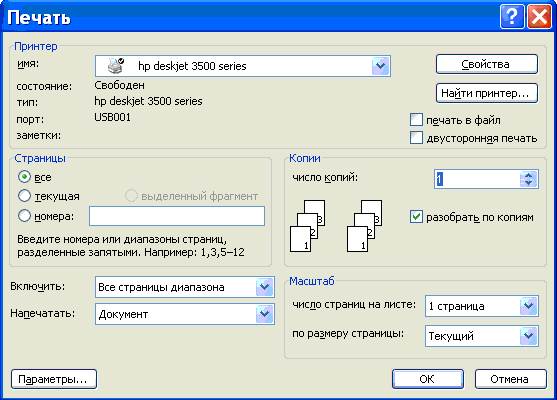Click the число копий input field
Image resolution: width=557 pixels, height=400 pixels.
click(477, 179)
